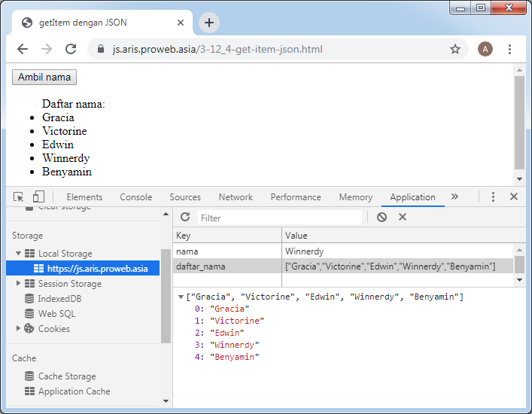The image size is (532, 414).
Task: Click the Winnerdy value cell
Action: 397,251
